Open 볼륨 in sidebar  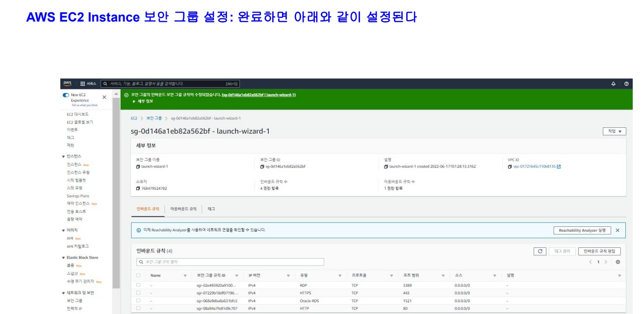click(71, 266)
